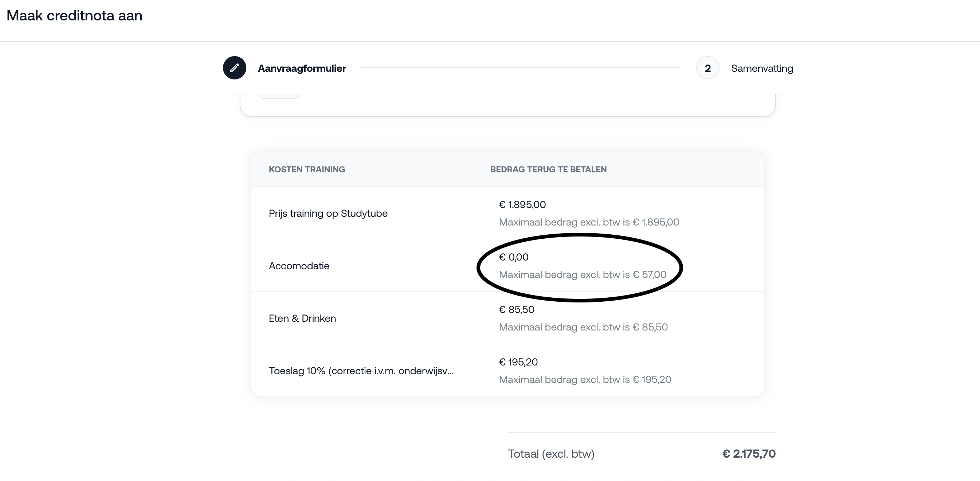Go to the Samenvatting step
This screenshot has height=481, width=980.
pos(762,69)
